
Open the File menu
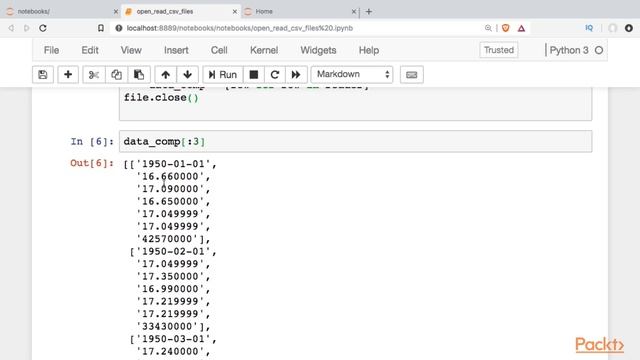tap(51, 50)
